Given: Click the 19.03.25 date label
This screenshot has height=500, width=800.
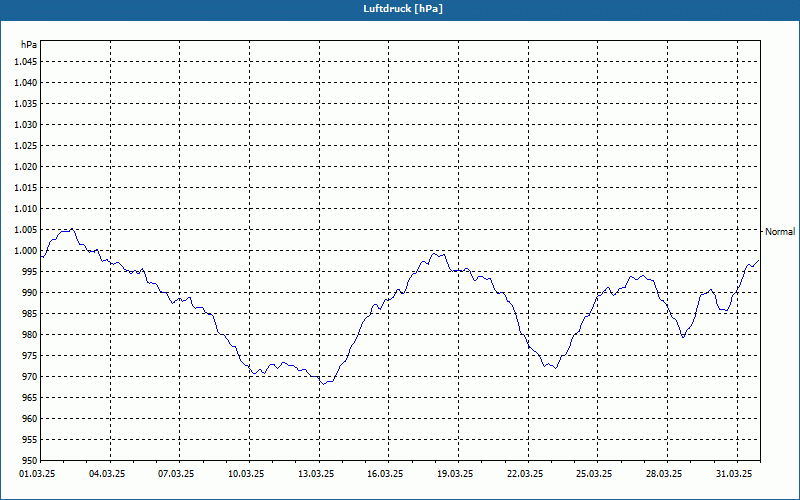Looking at the screenshot, I should click(455, 474).
